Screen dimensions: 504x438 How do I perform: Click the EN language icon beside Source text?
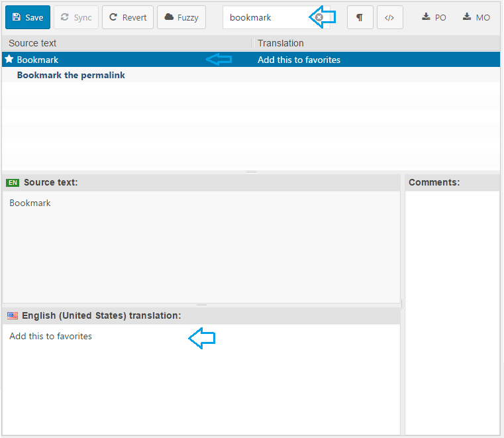[13, 182]
